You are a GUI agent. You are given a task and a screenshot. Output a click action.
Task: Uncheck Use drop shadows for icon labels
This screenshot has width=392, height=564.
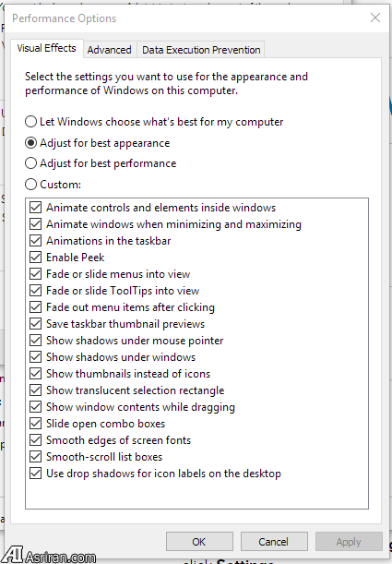coord(36,474)
